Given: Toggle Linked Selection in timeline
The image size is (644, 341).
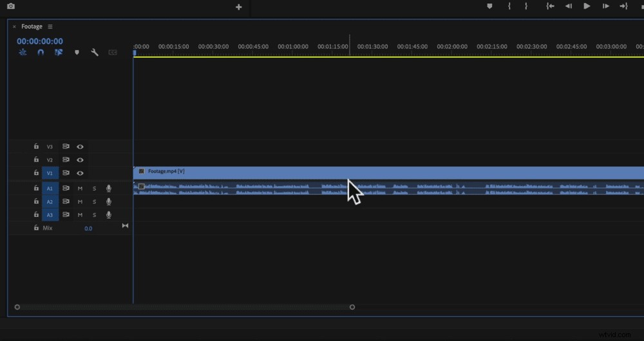Looking at the screenshot, I should coord(59,53).
